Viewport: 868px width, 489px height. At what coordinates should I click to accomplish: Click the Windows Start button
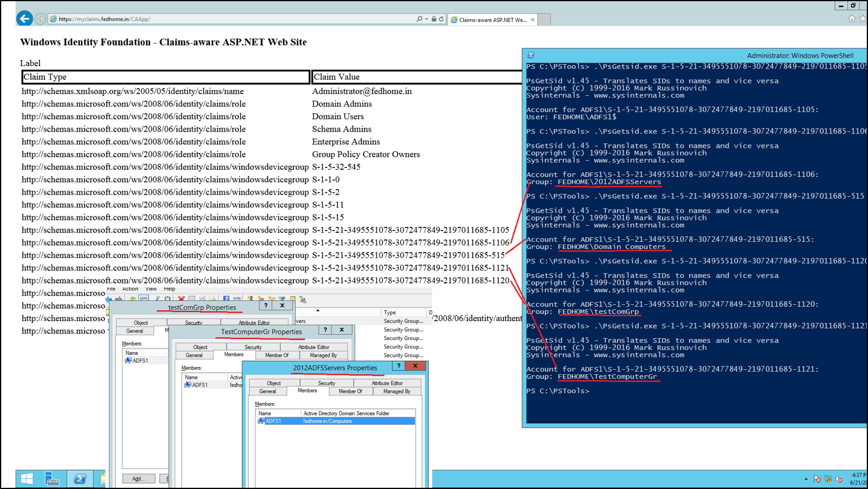coord(27,479)
